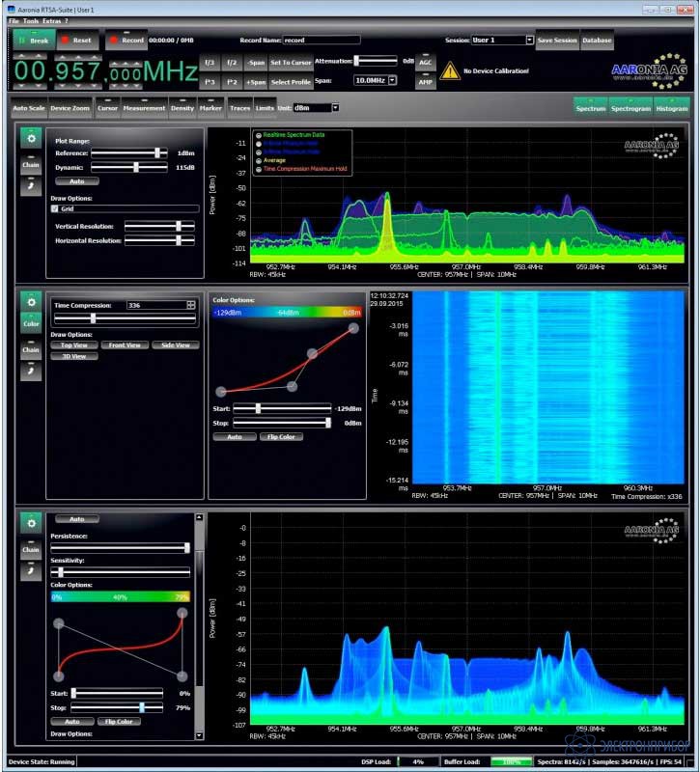
Task: Open the Session User 1 dropdown
Action: point(529,41)
